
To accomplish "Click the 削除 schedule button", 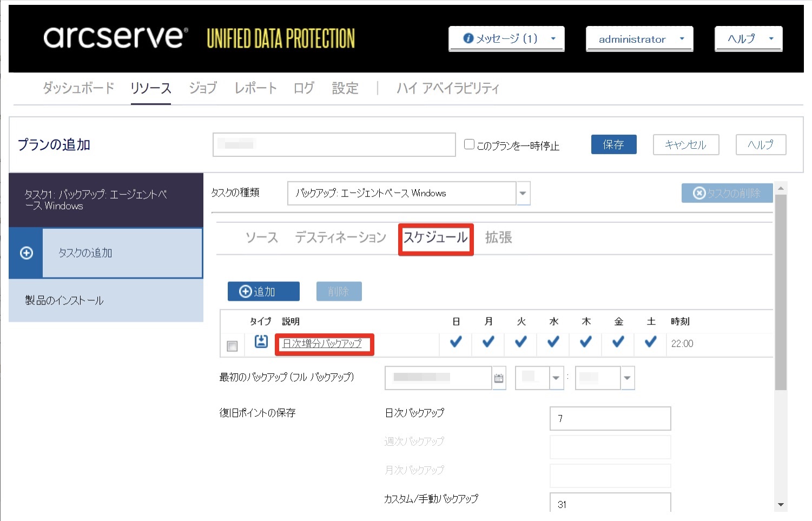I will 339,291.
